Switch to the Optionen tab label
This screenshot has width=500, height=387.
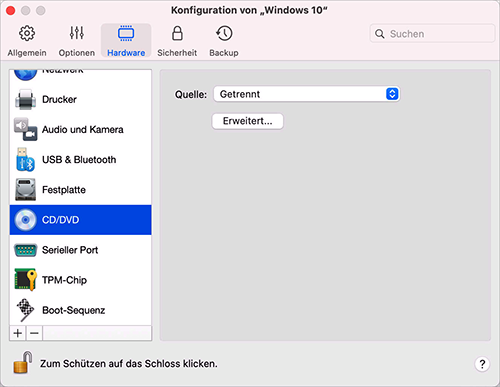77,53
